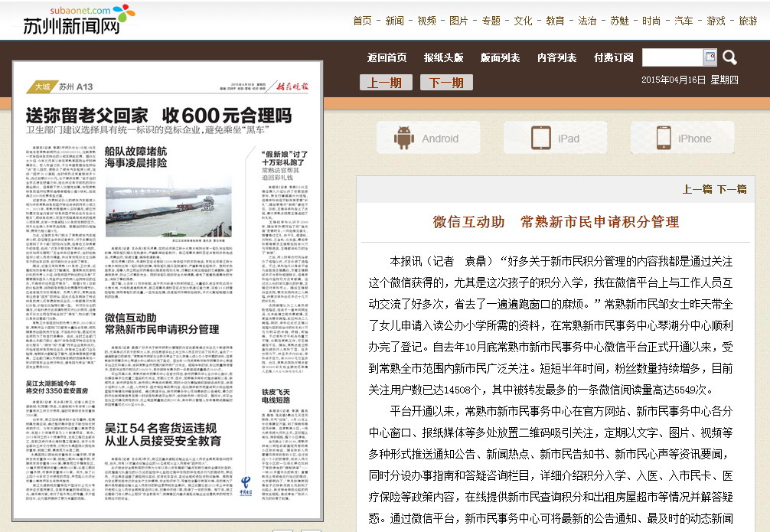Click the iPad tablet icon

(540, 138)
